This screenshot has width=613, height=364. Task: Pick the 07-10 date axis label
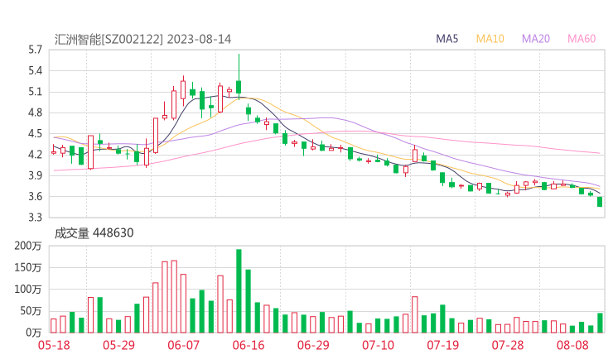[x=378, y=344]
